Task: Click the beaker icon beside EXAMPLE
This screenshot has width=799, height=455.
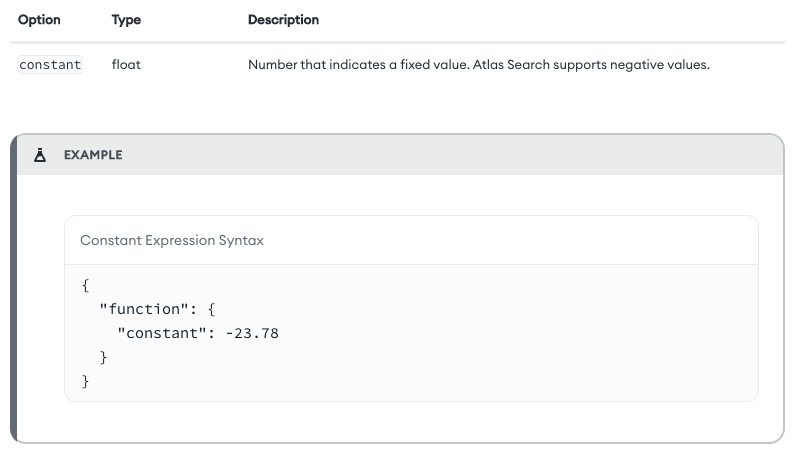Action: coord(40,155)
